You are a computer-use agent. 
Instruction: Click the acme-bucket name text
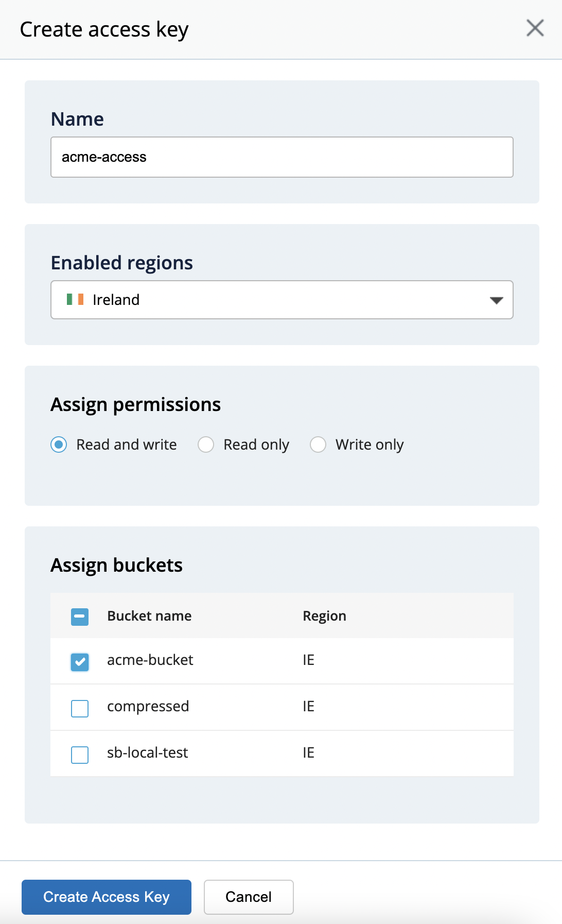pyautogui.click(x=150, y=660)
